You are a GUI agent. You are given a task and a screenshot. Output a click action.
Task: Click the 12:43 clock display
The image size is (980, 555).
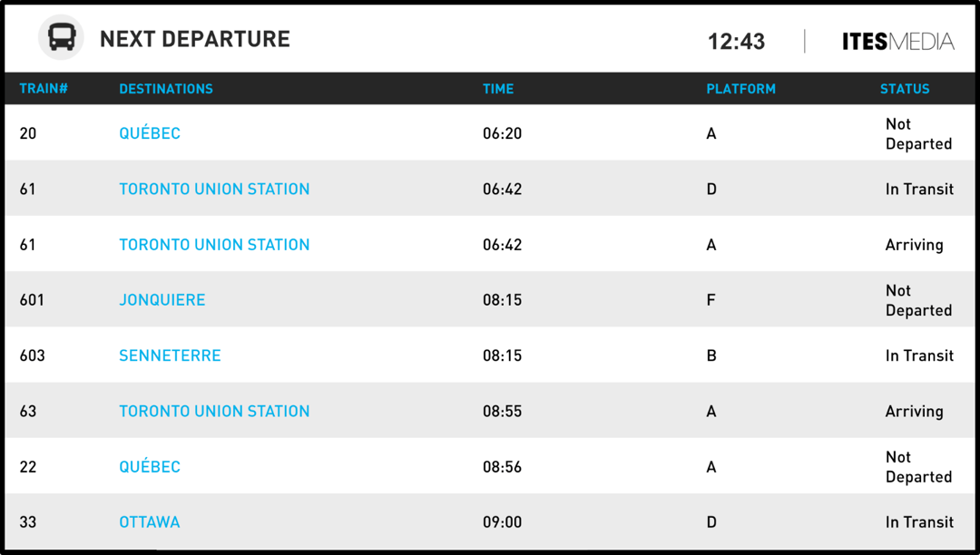coord(736,42)
